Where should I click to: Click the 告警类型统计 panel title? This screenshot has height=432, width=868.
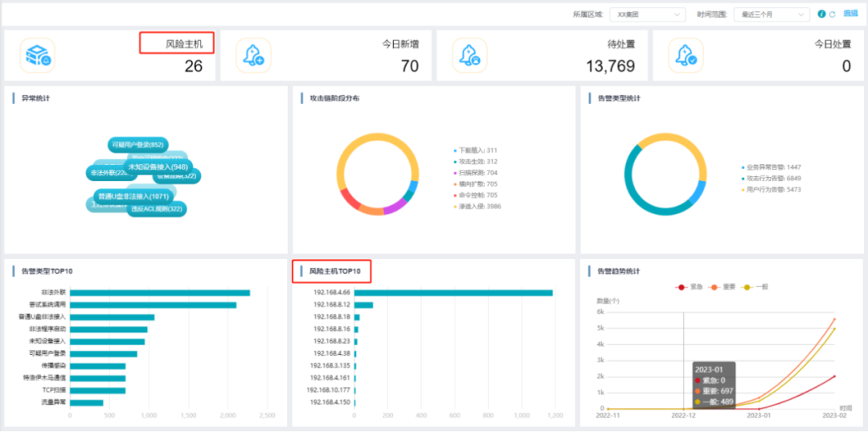coord(619,99)
